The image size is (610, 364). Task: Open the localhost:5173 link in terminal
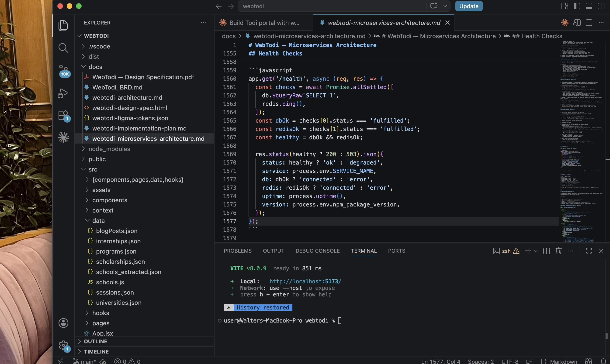point(305,281)
